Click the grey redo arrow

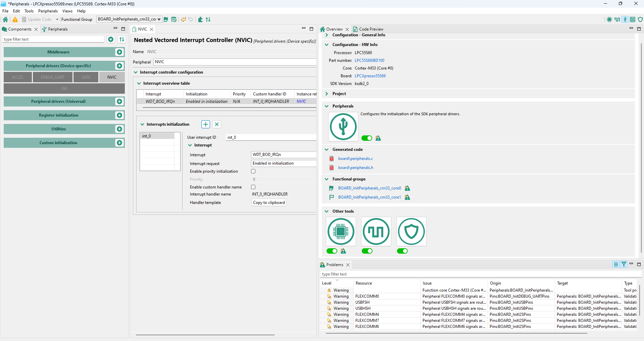tap(191, 19)
